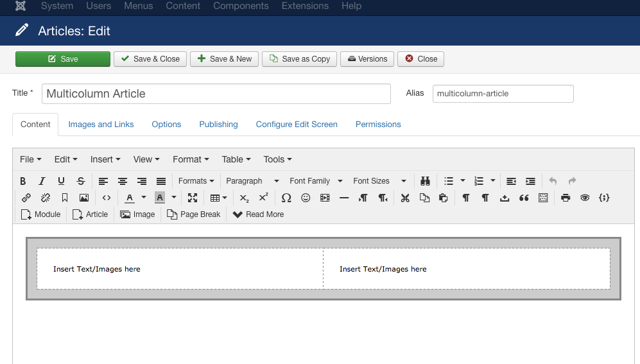Toggle bold formatting in editor toolbar
Viewport: 640px width, 364px height.
click(x=23, y=181)
